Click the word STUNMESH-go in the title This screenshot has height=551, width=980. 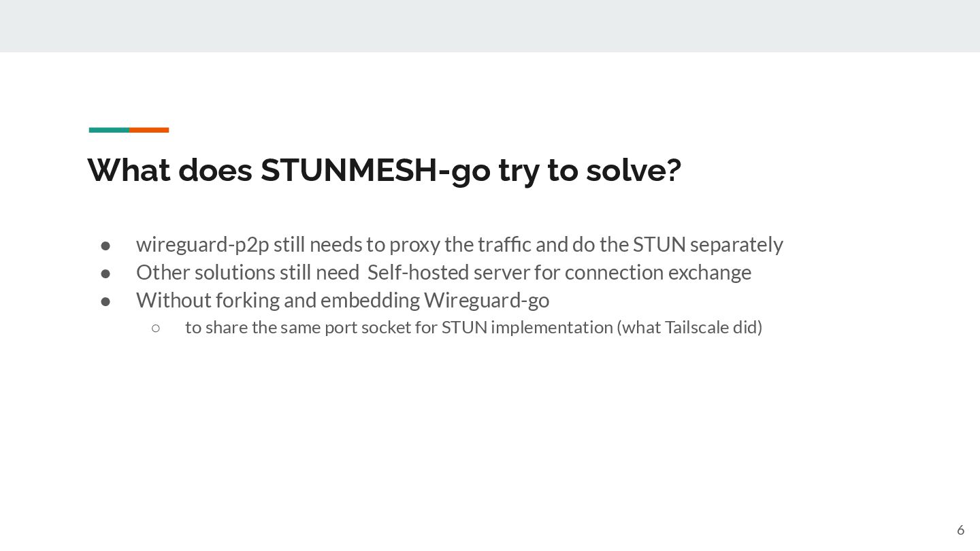tap(375, 170)
